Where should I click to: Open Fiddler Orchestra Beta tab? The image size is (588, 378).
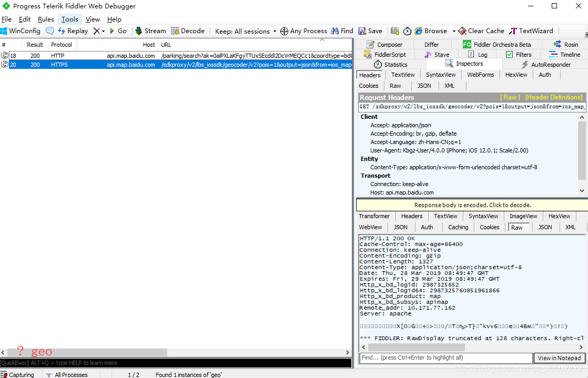tap(497, 45)
